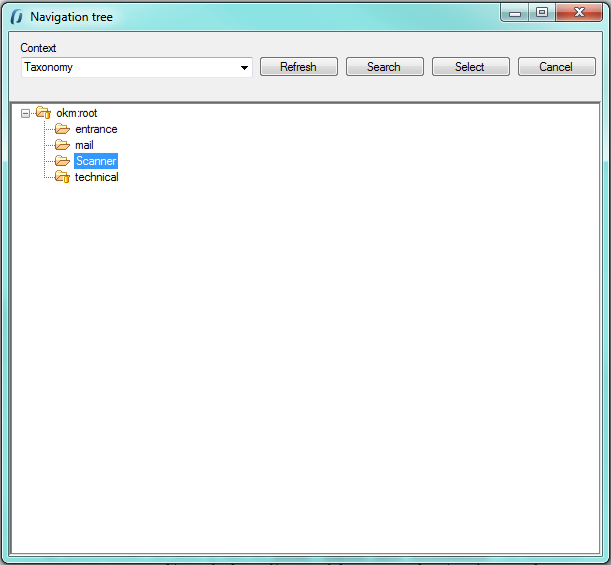611x565 pixels.
Task: Collapse the okm:root tree node
Action: 25,113
